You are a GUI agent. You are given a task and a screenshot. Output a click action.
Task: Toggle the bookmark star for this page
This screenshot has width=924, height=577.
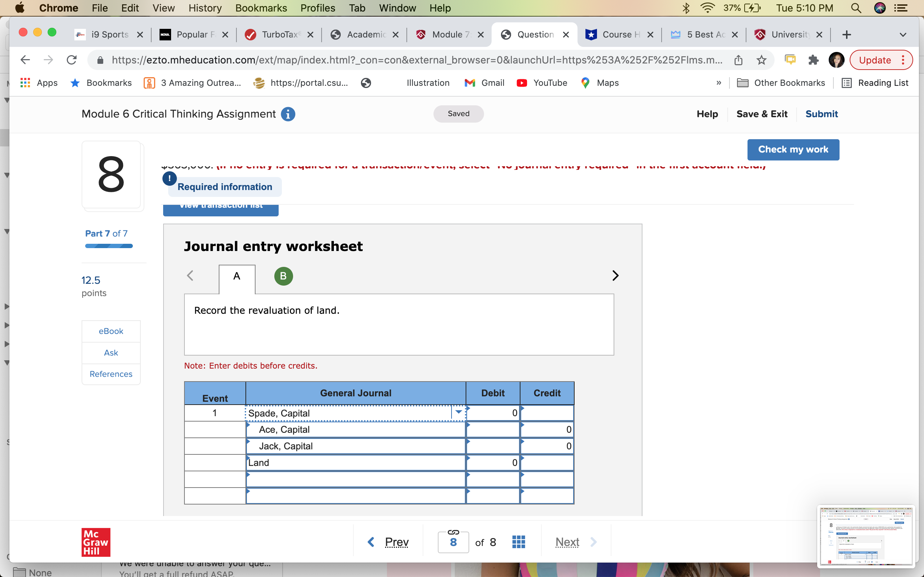[761, 60]
